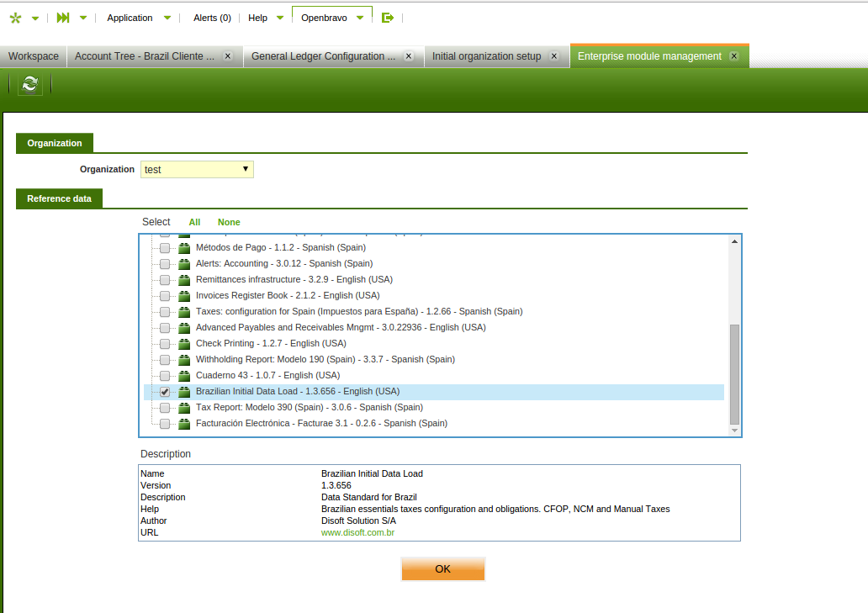Open the Application menu
Screen dimensions: 868x613
tap(130, 18)
